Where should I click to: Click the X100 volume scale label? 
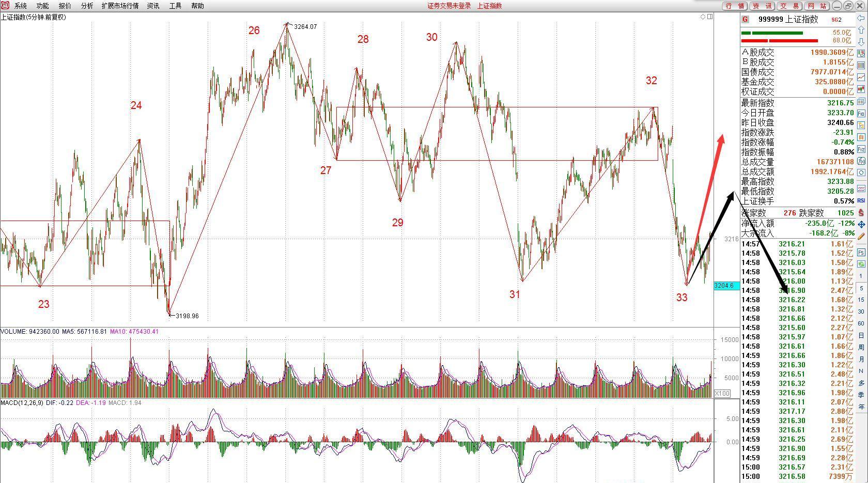(x=722, y=394)
